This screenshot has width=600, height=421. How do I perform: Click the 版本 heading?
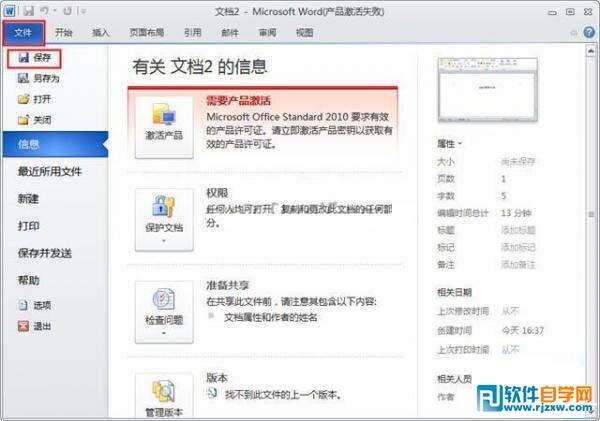[217, 378]
